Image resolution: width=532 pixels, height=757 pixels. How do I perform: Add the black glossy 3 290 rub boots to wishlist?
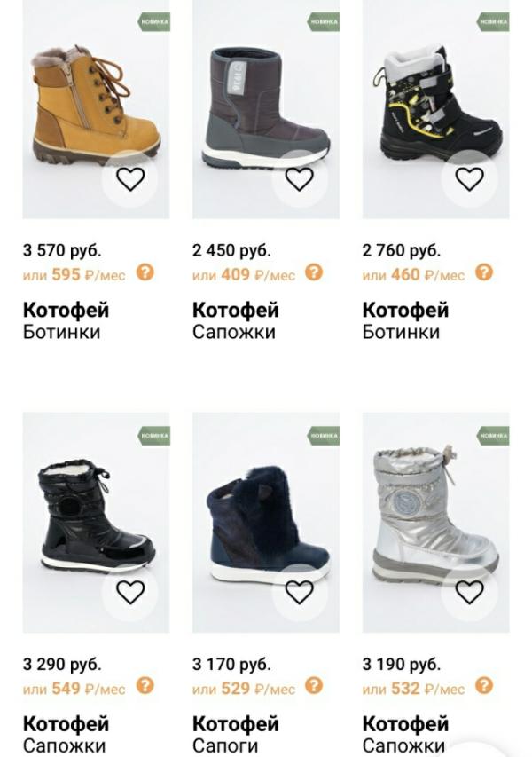[x=130, y=592]
